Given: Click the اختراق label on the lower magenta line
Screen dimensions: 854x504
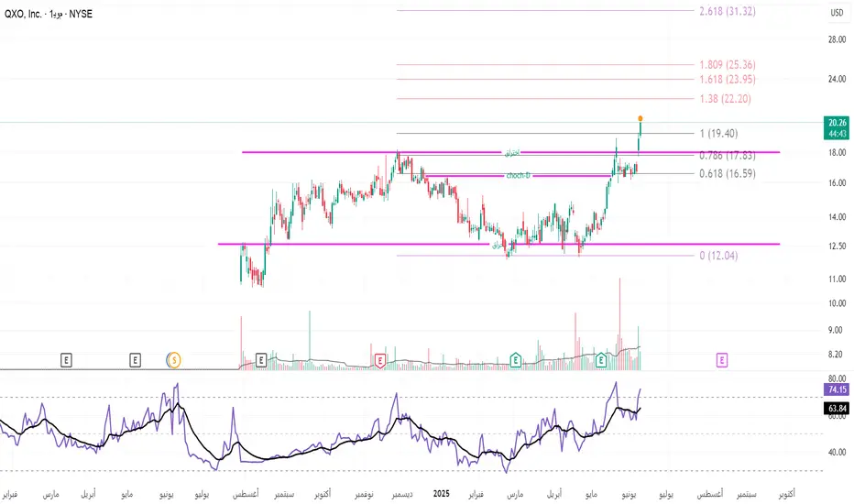Looking at the screenshot, I should click(x=497, y=246).
